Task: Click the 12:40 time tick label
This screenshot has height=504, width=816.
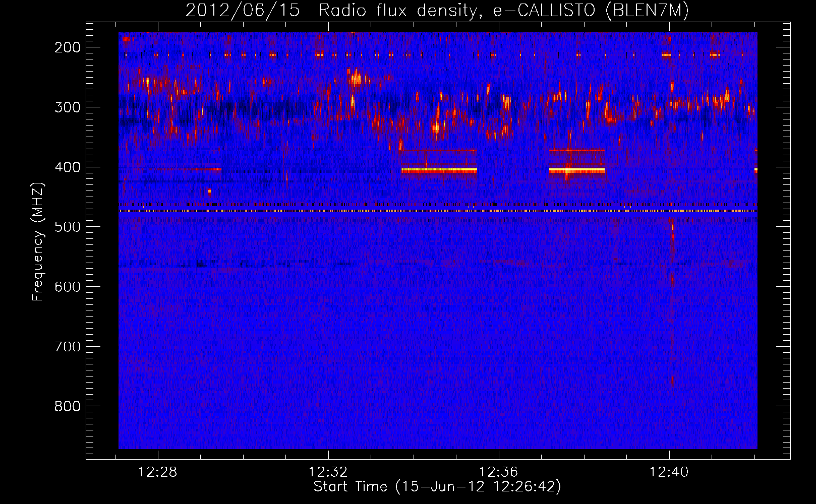Action: [669, 472]
